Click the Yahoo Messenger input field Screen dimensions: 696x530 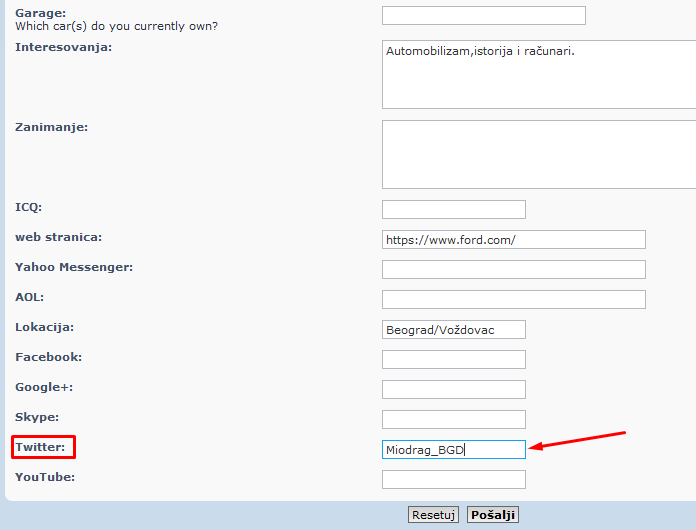(x=514, y=269)
